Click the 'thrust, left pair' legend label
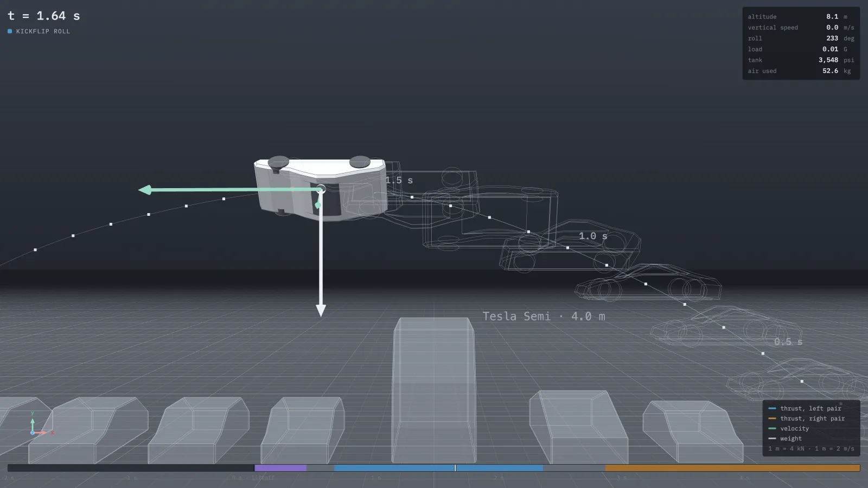The width and height of the screenshot is (868, 488). coord(810,408)
